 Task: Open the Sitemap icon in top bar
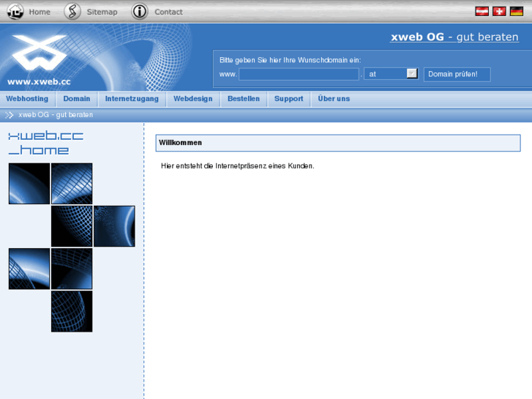click(x=72, y=12)
